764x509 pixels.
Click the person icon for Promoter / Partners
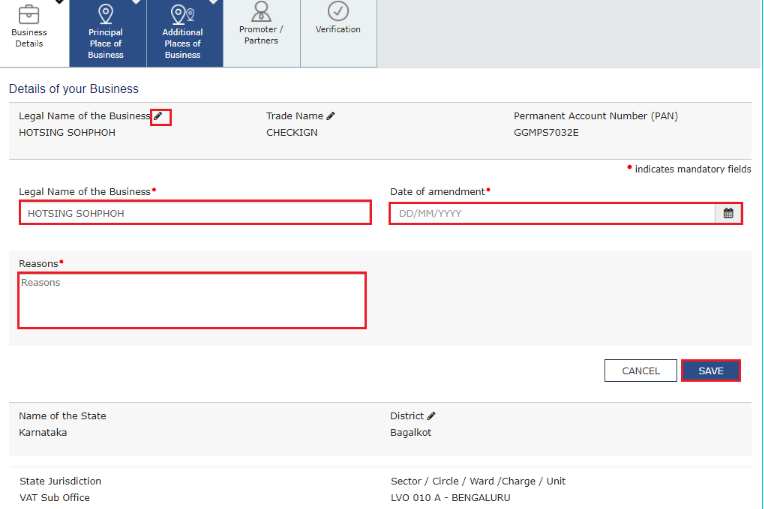click(x=261, y=11)
